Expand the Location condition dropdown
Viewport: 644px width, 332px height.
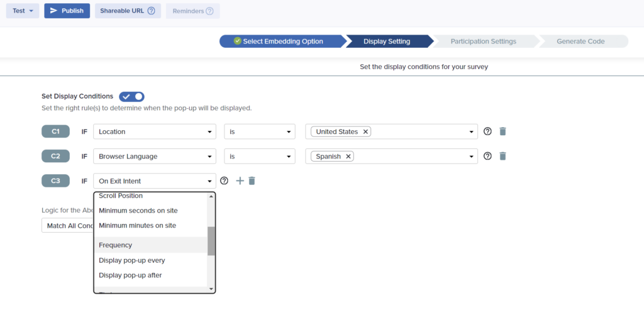click(154, 131)
